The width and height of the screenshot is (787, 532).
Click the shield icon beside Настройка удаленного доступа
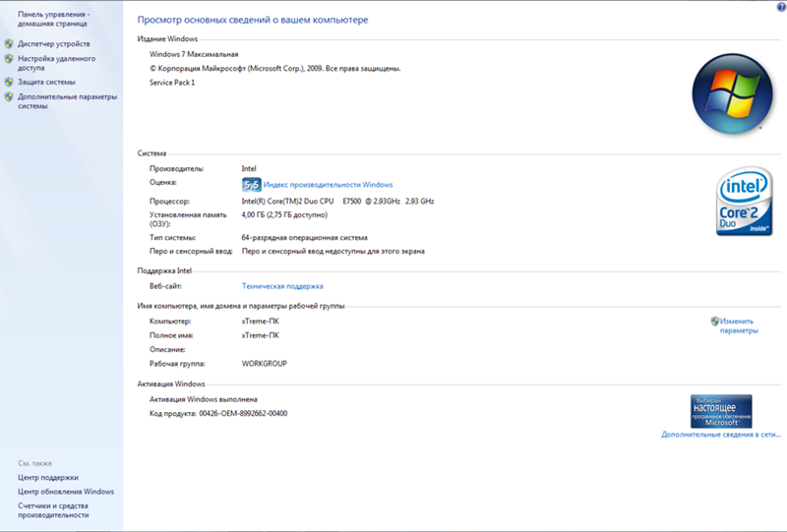9,59
